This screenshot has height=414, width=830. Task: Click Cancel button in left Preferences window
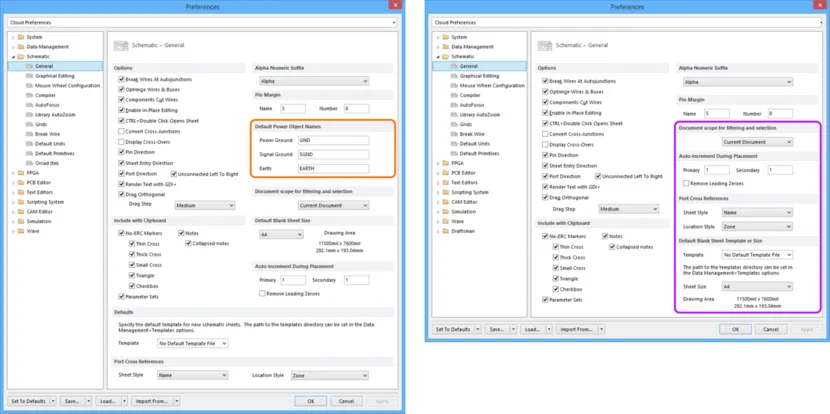(x=346, y=401)
